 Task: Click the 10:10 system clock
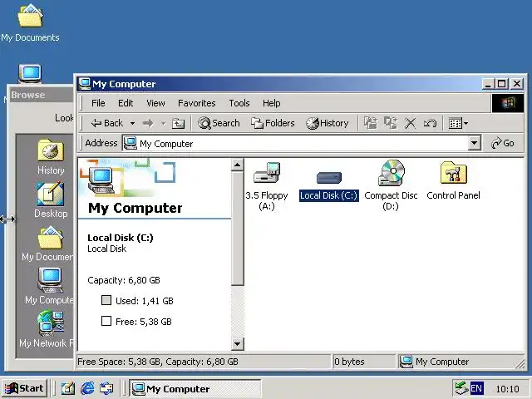coord(508,389)
